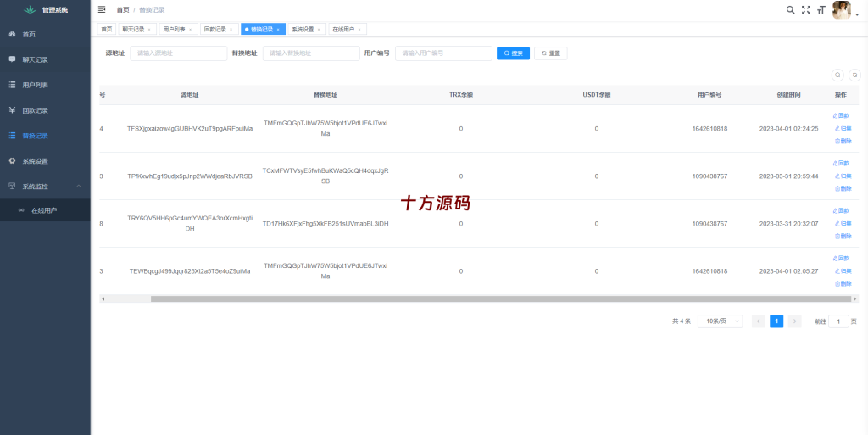Click 归集 for the 20:59:44 row
The height and width of the screenshot is (435, 868).
pos(843,176)
